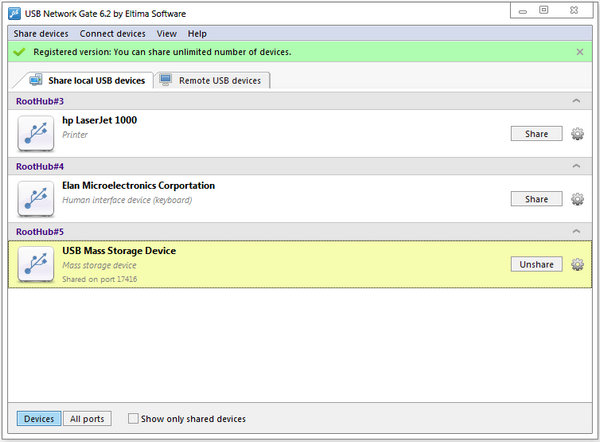Screen dimensions: 600x442
Task: Dismiss the registered version notification bar
Action: click(580, 52)
